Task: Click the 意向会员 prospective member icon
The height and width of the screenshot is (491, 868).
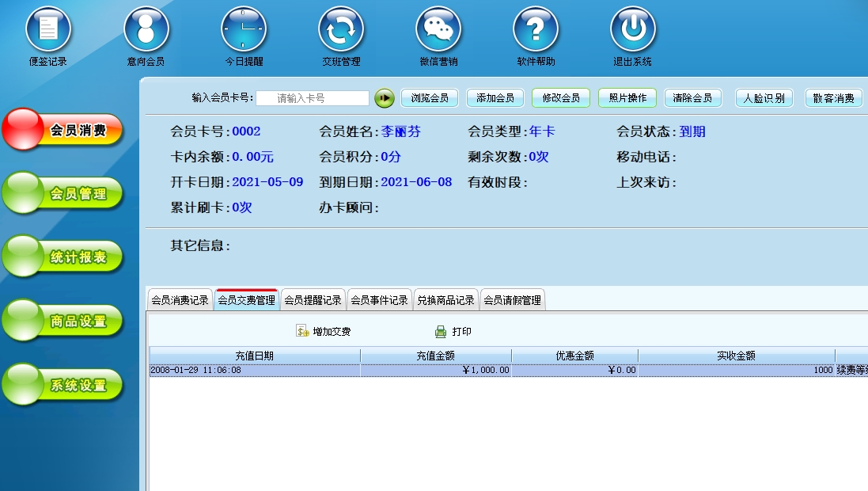Action: [146, 29]
